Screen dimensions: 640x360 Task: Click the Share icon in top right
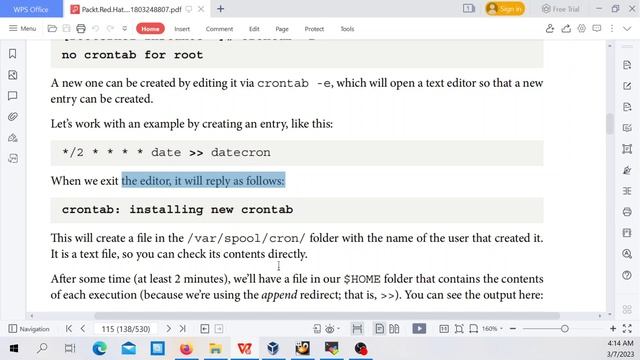566,29
